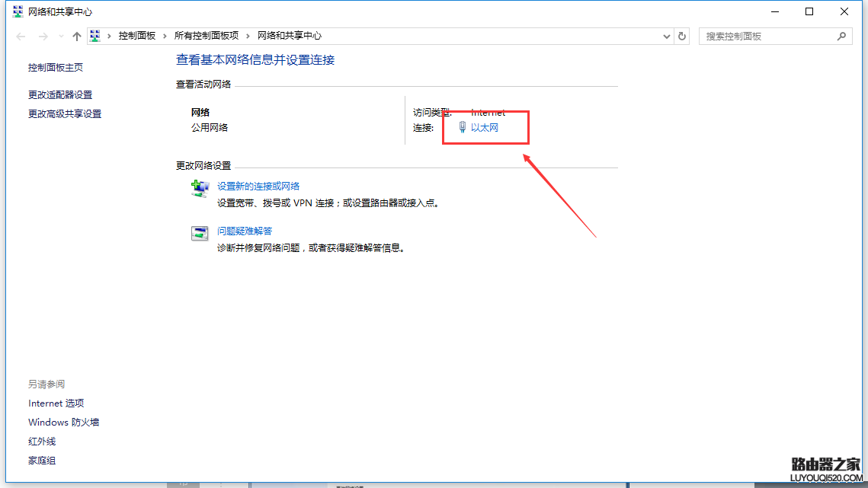Select 控制面板 in the breadcrumb path
Viewport: 868px width, 488px height.
[136, 36]
